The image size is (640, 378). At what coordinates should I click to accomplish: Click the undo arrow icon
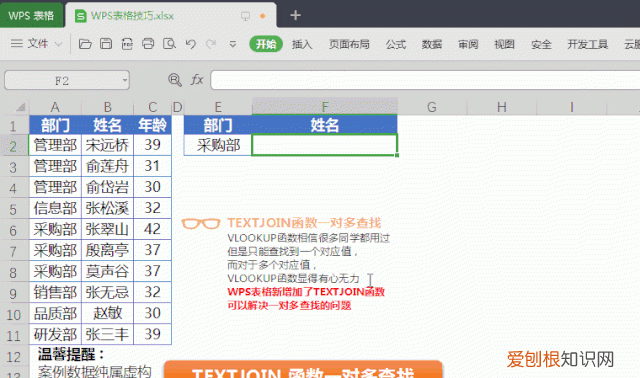[190, 44]
